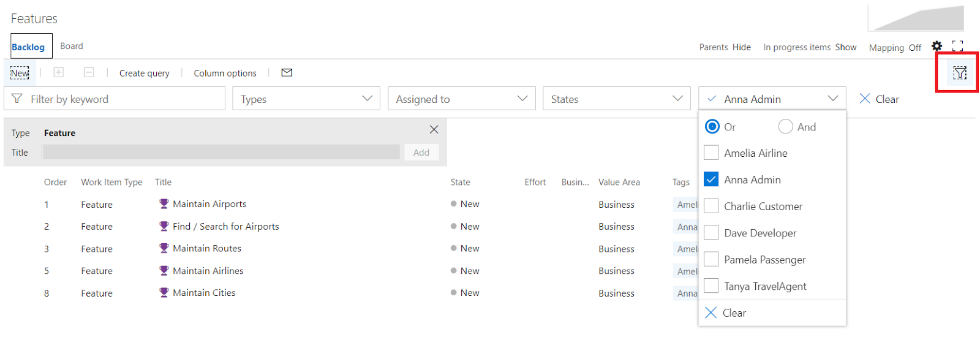Open the States filter dropdown
The width and height of the screenshot is (980, 348).
[x=617, y=99]
